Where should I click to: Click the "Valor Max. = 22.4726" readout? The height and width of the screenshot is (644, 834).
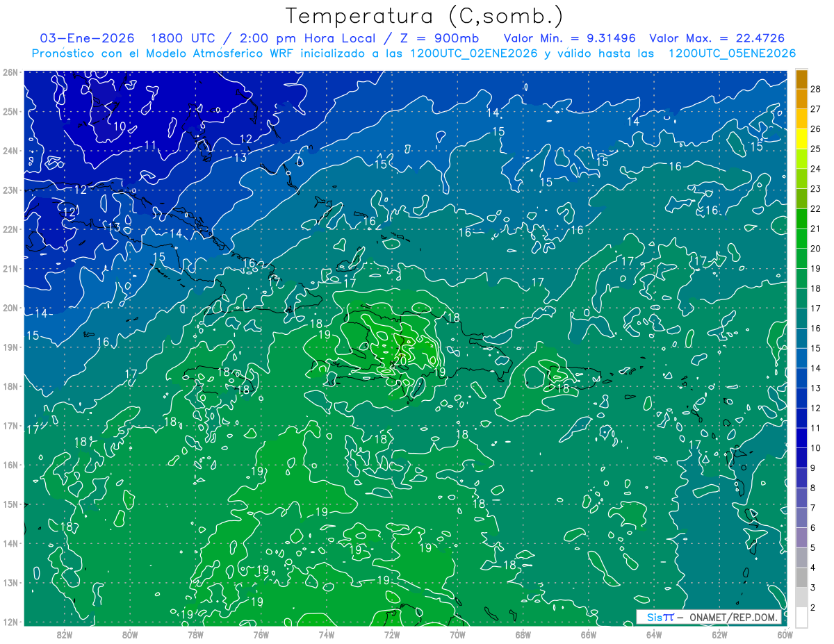717,38
